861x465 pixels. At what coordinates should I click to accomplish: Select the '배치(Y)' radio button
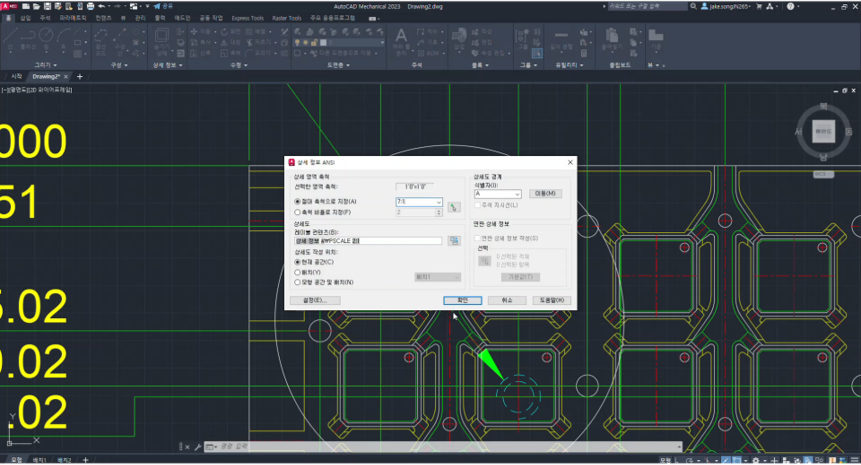tap(298, 272)
